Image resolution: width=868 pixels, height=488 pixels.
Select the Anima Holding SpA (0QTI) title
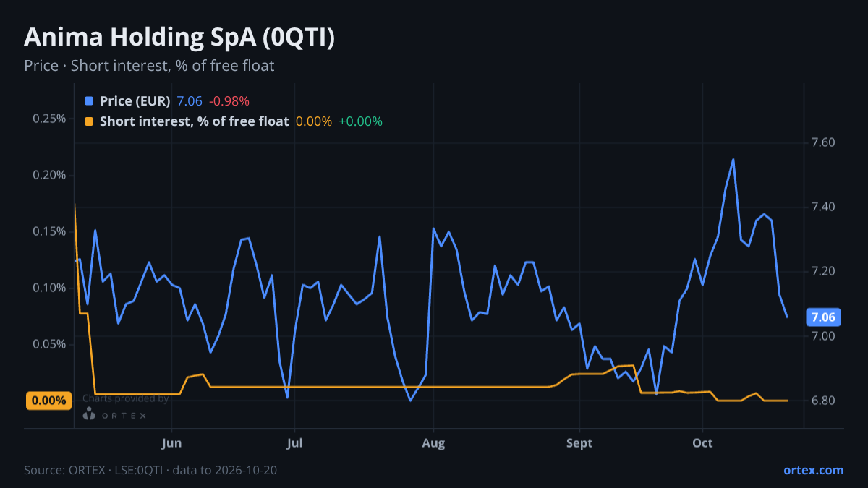coord(179,38)
